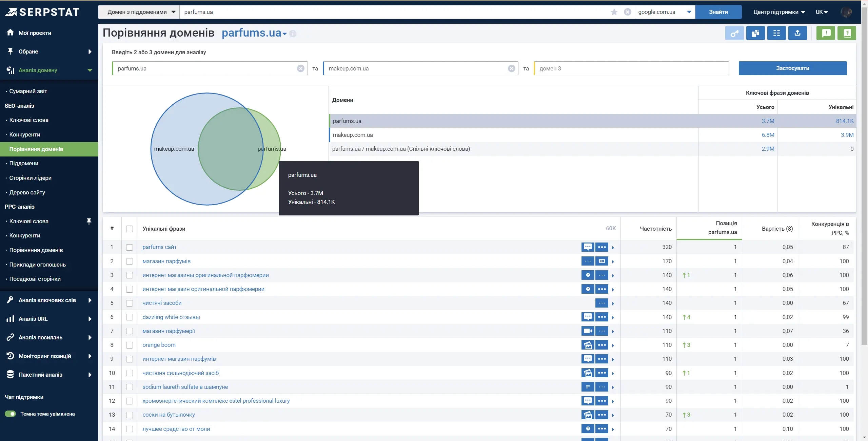Clear the top search field with X
The width and height of the screenshot is (868, 441).
tap(628, 12)
